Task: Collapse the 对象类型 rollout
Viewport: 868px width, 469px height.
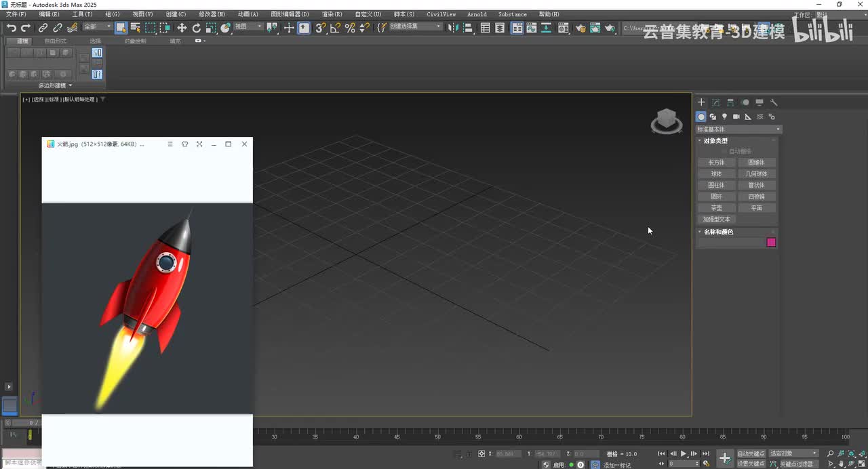Action: pyautogui.click(x=715, y=141)
